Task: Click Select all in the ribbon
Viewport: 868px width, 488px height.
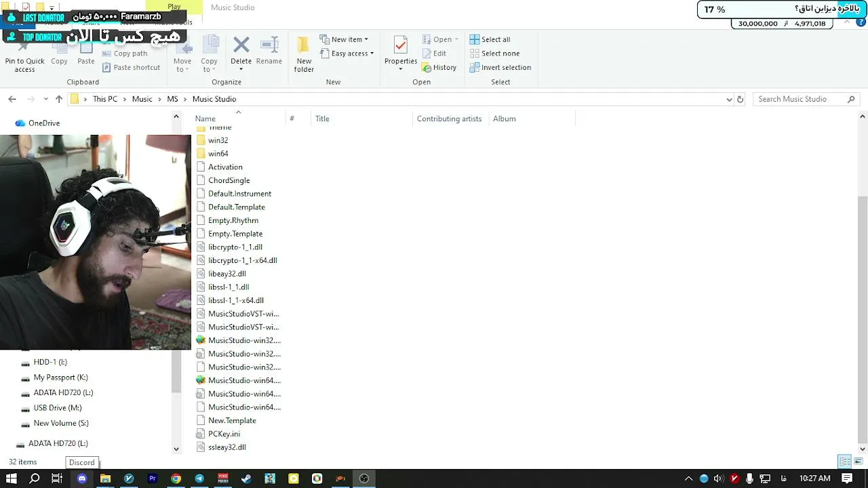Action: (x=490, y=39)
